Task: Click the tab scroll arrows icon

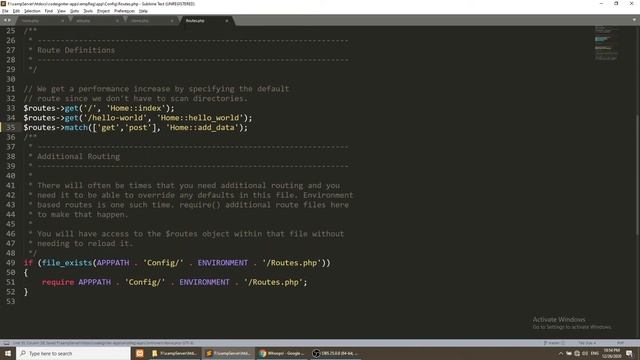Action: pos(7,20)
